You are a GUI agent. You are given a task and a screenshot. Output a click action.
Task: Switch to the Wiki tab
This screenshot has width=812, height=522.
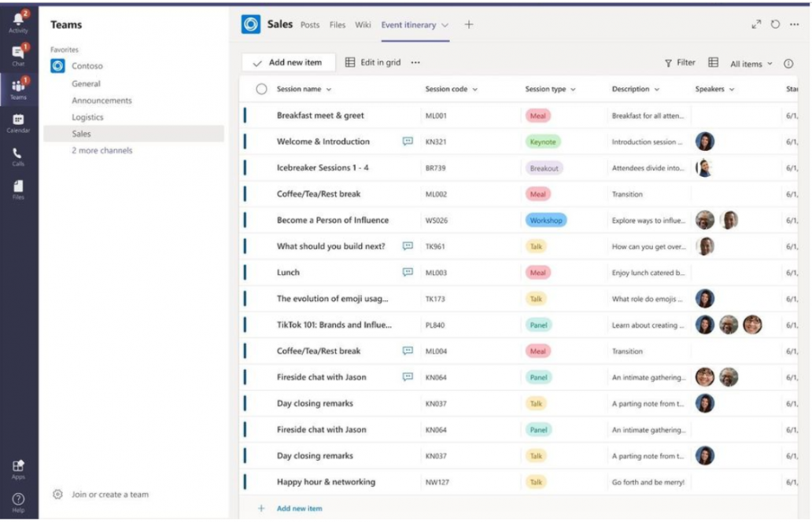363,25
